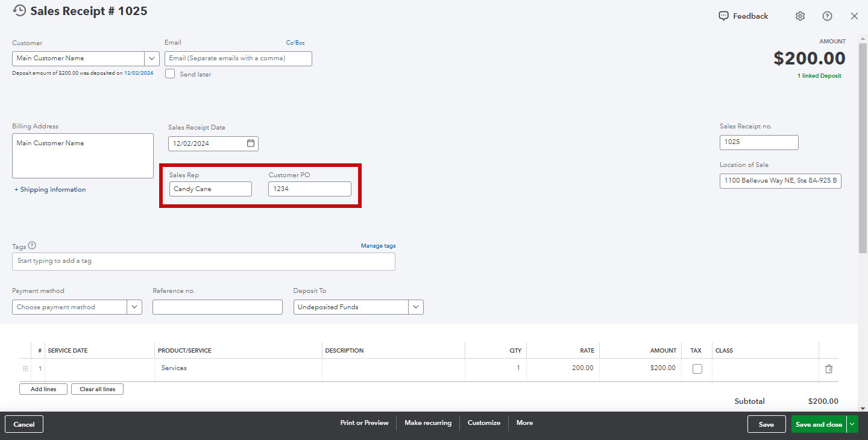Click the Manage tags link
The height and width of the screenshot is (440, 868).
tap(378, 246)
